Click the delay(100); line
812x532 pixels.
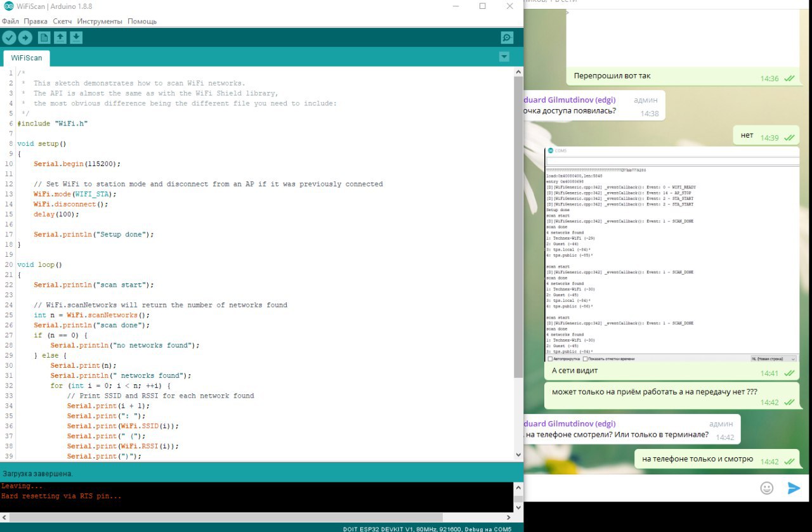(56, 214)
